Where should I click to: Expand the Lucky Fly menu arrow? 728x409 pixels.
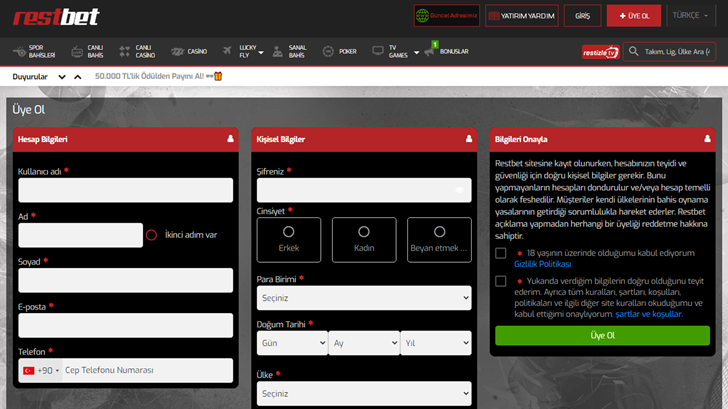pyautogui.click(x=261, y=52)
